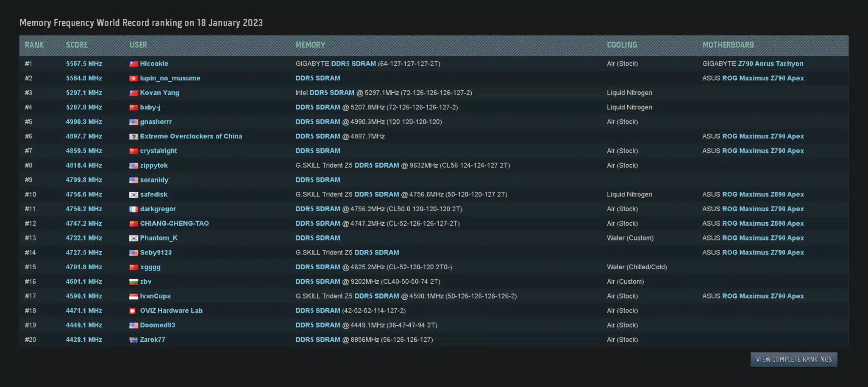Click the flag icon beside CHIANG-CHENG-TAO
Image resolution: width=868 pixels, height=387 pixels.
134,224
